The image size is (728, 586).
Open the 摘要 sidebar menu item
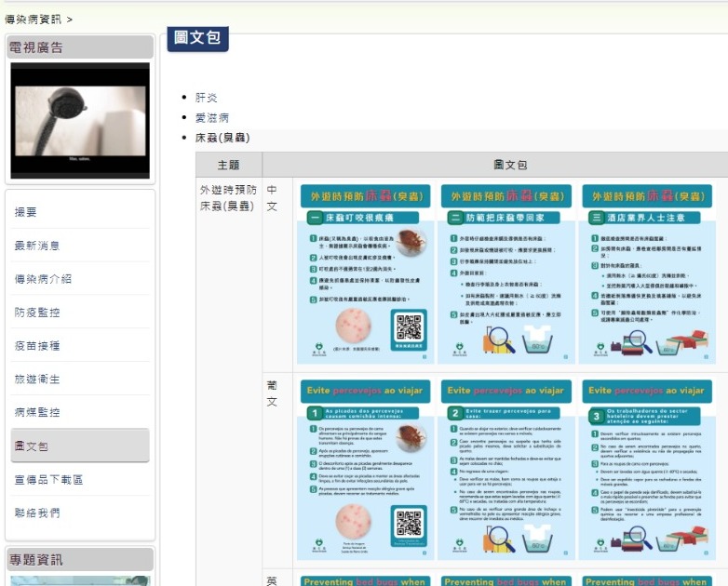point(25,213)
